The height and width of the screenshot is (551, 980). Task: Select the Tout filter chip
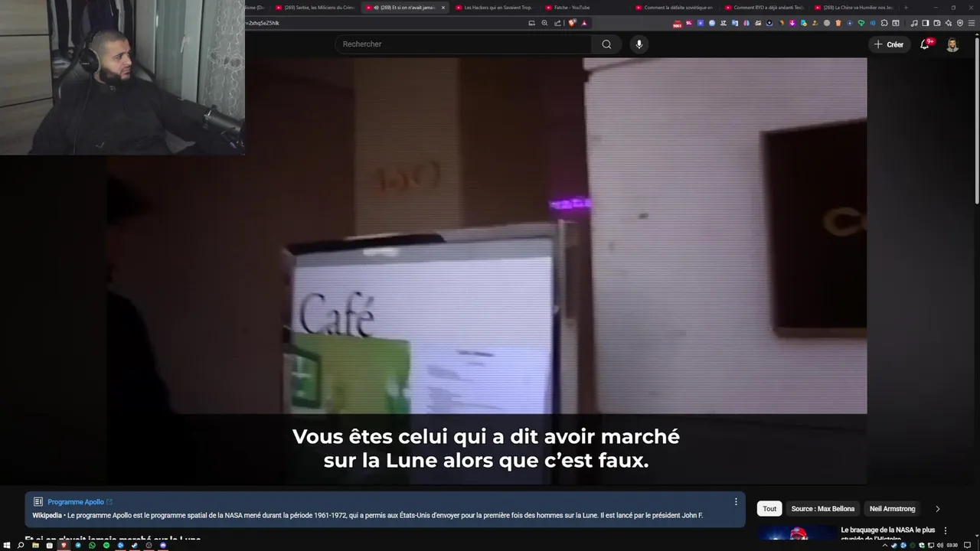tap(769, 509)
